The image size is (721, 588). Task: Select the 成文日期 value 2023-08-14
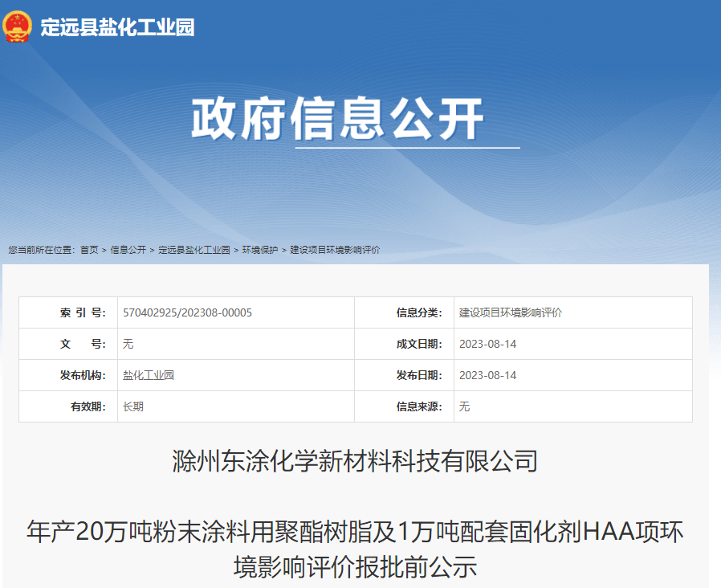(487, 344)
